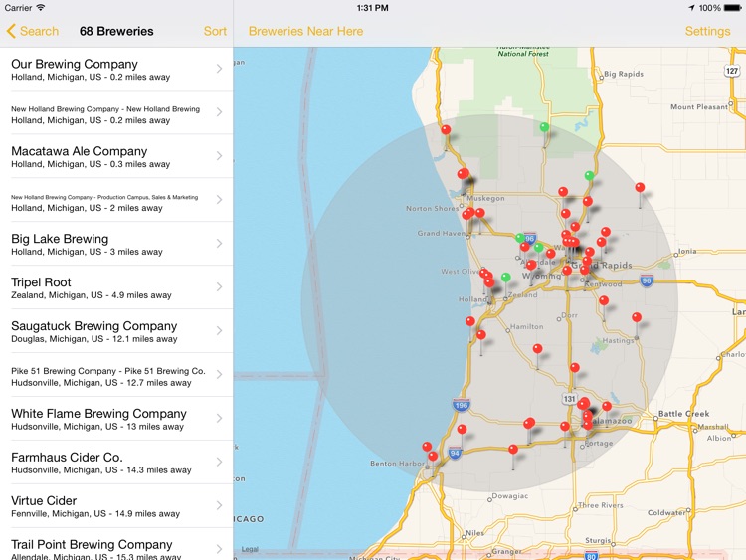Tap the Big Rapids label
The height and width of the screenshot is (560, 746).
tap(624, 74)
